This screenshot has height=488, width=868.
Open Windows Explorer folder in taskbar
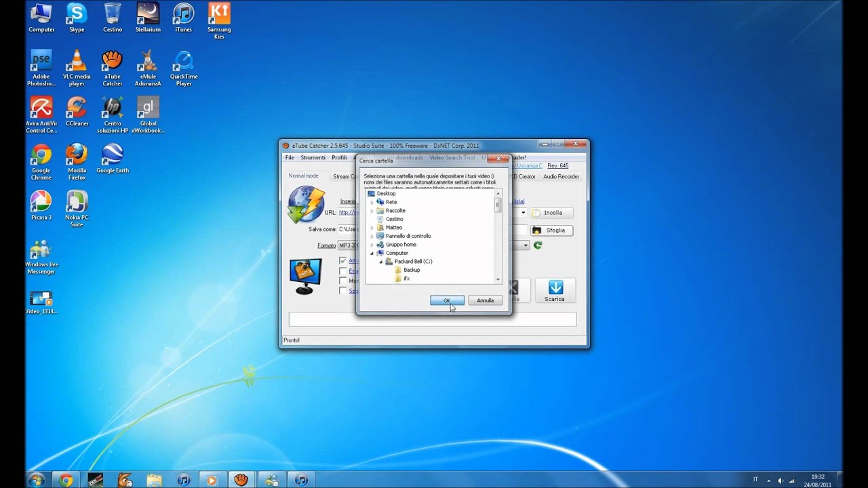coord(154,480)
